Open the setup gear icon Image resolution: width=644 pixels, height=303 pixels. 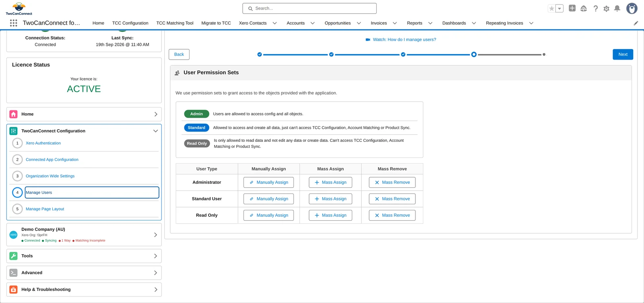click(x=607, y=8)
